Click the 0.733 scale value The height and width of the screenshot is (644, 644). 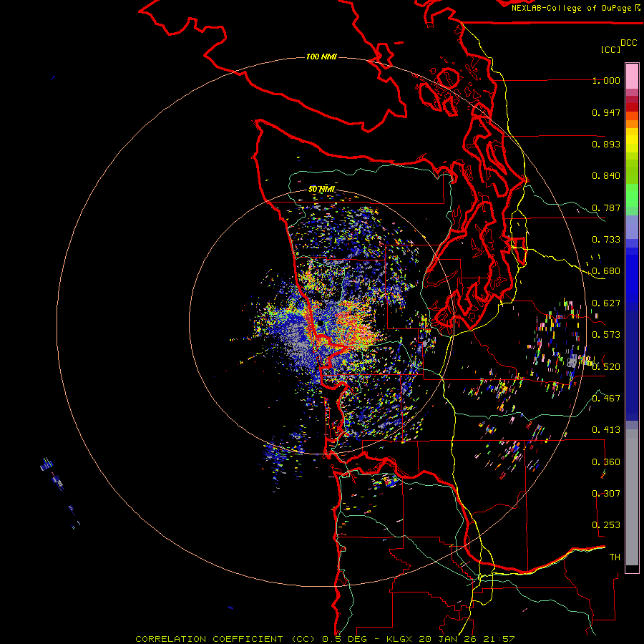[606, 240]
